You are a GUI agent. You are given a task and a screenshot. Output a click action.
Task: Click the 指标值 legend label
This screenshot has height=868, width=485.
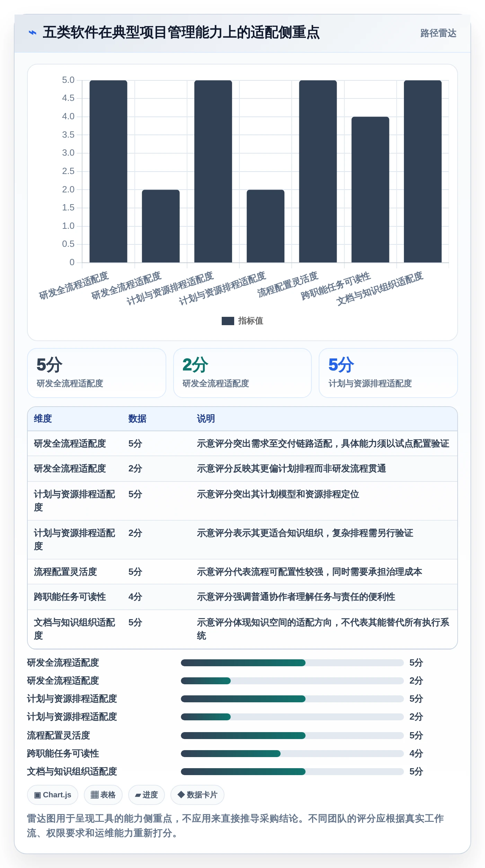coord(250,321)
